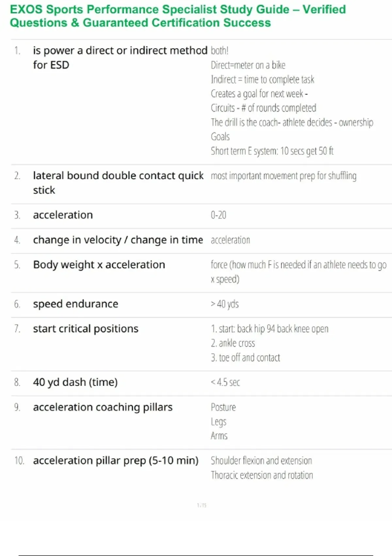Click 'Thoracic extension and rotation' text
This screenshot has width=392, height=556.
coord(262,475)
